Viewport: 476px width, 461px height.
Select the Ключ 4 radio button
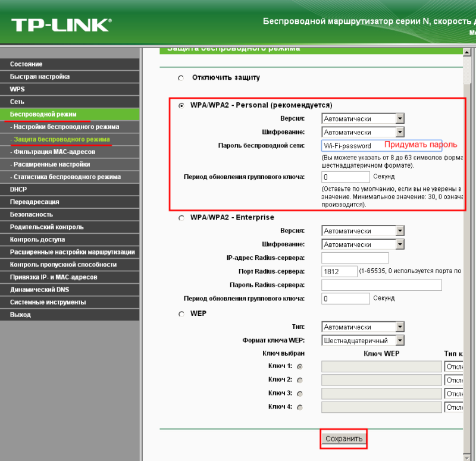[300, 407]
